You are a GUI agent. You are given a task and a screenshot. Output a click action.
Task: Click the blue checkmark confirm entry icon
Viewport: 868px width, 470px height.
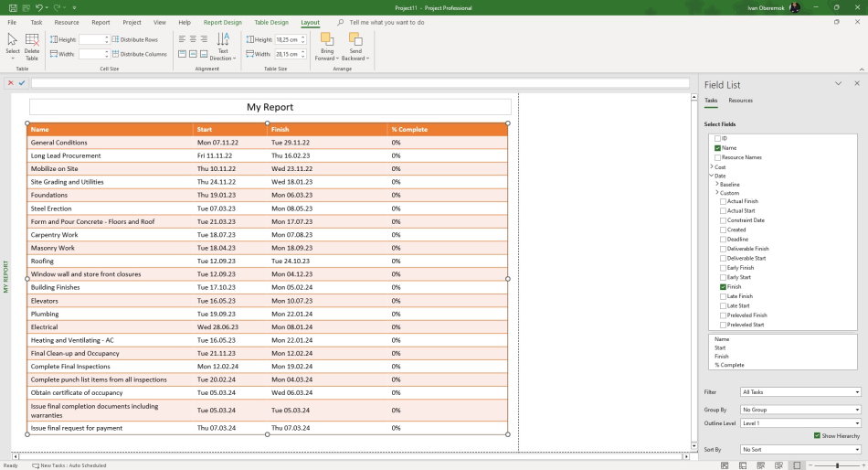click(22, 82)
